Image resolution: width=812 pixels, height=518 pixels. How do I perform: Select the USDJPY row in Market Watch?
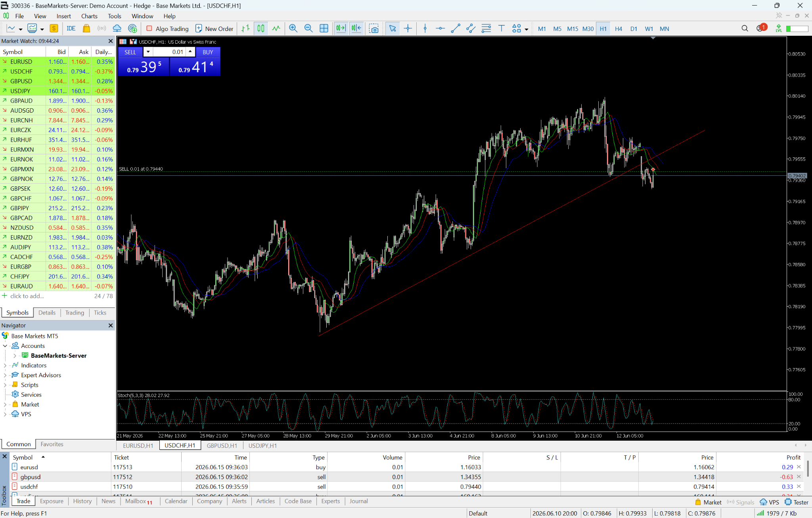[x=57, y=91]
